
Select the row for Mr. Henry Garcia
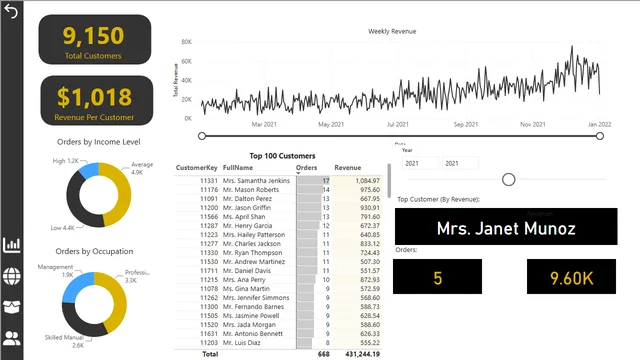[x=278, y=226]
